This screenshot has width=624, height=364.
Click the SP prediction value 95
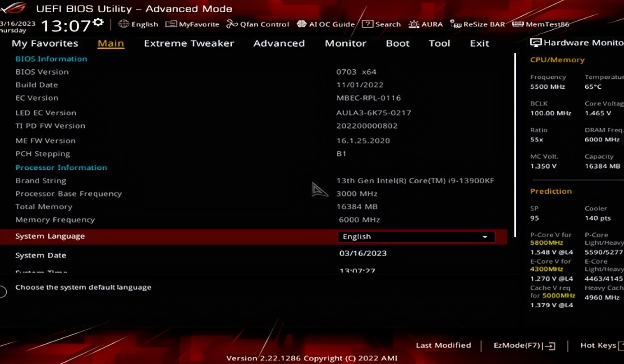535,218
